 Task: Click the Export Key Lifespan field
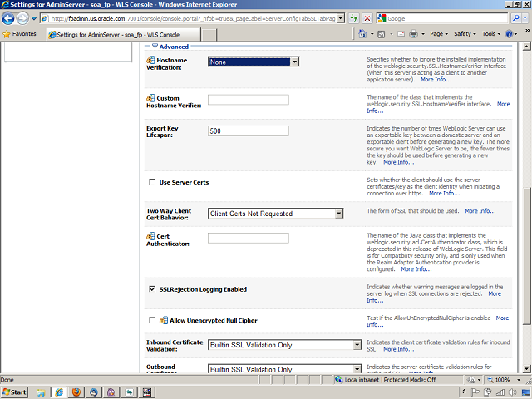point(249,131)
